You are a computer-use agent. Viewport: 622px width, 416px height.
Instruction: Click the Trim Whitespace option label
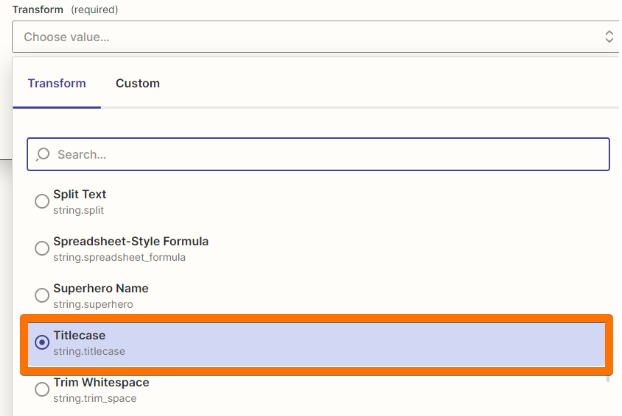(x=101, y=382)
